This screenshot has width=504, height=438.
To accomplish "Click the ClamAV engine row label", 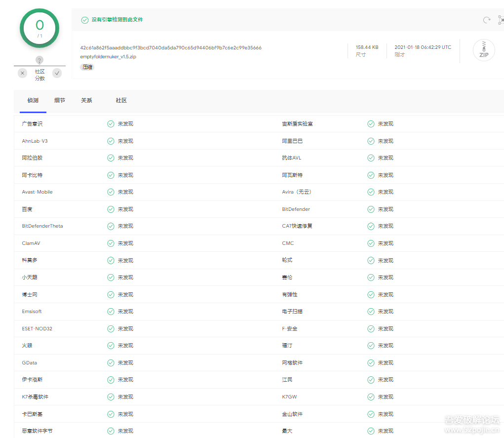I will [x=31, y=243].
